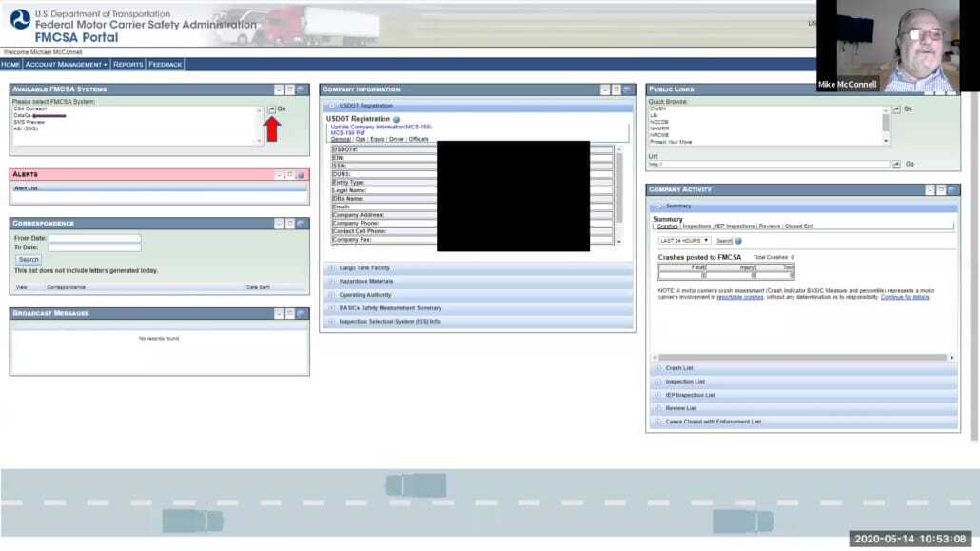
Task: Minimize the Broadcast Messages portlet
Action: tap(280, 312)
